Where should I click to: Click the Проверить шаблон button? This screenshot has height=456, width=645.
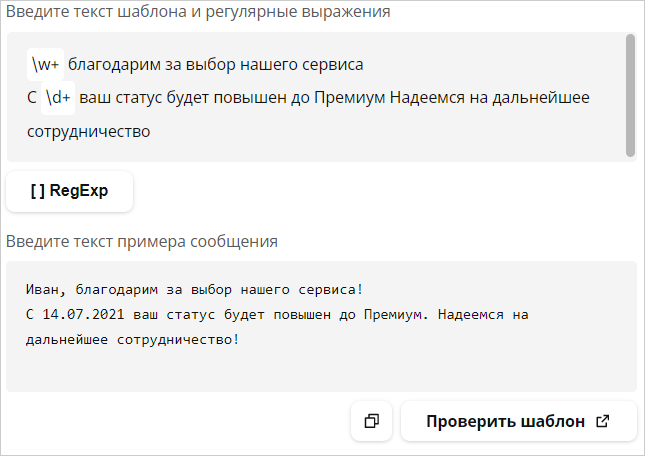[519, 421]
